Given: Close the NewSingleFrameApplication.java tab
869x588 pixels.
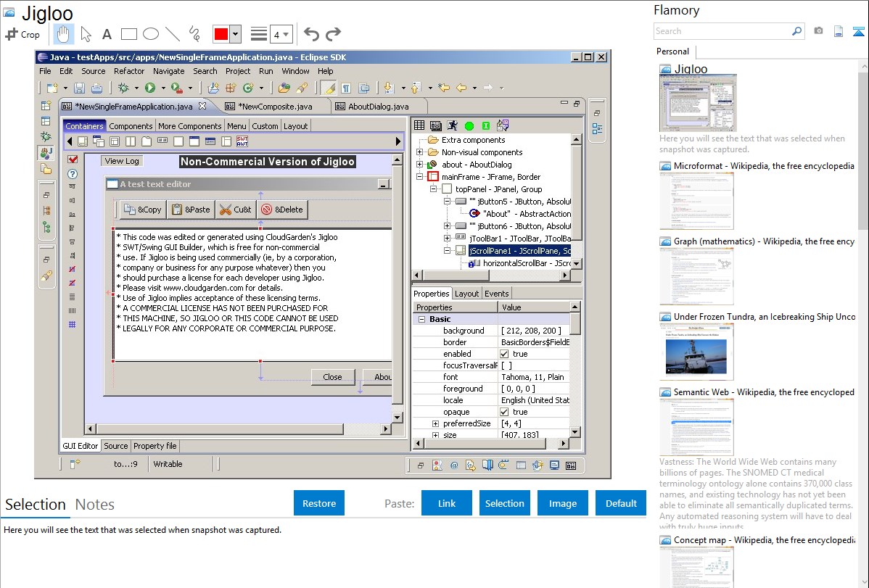Looking at the screenshot, I should (x=202, y=106).
